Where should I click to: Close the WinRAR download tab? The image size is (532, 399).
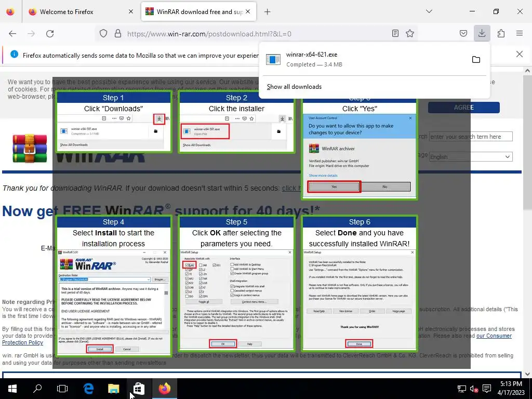tap(248, 11)
